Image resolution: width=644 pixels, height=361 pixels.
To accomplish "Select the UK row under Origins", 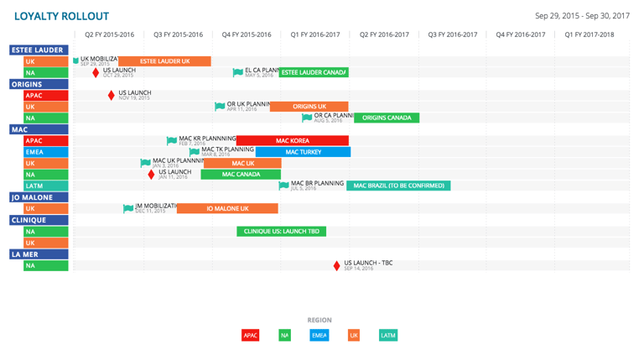I will tap(46, 107).
